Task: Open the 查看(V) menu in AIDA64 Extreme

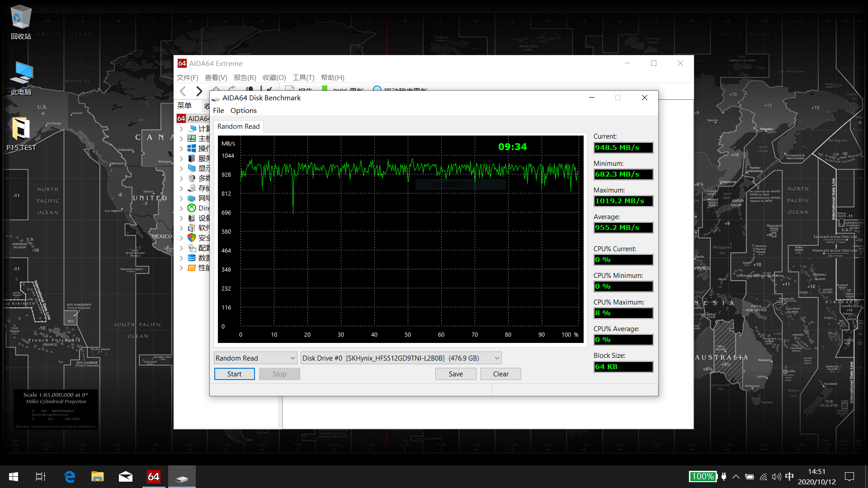Action: (216, 78)
